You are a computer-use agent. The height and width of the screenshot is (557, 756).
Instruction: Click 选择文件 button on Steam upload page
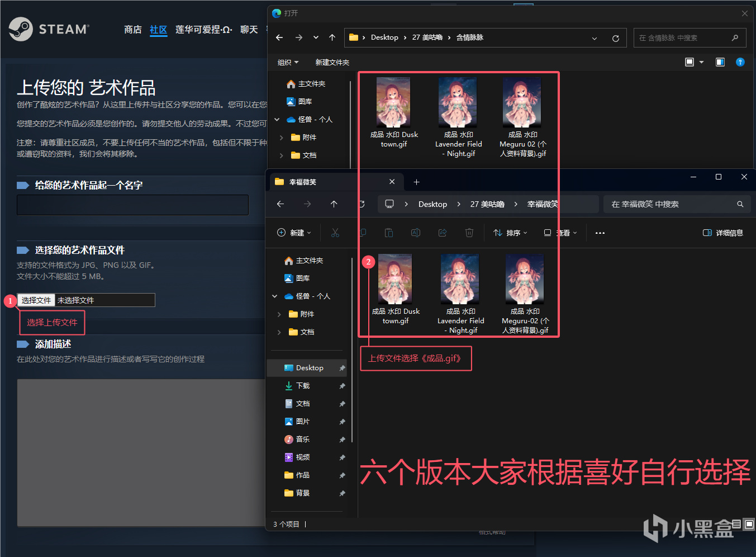point(36,300)
